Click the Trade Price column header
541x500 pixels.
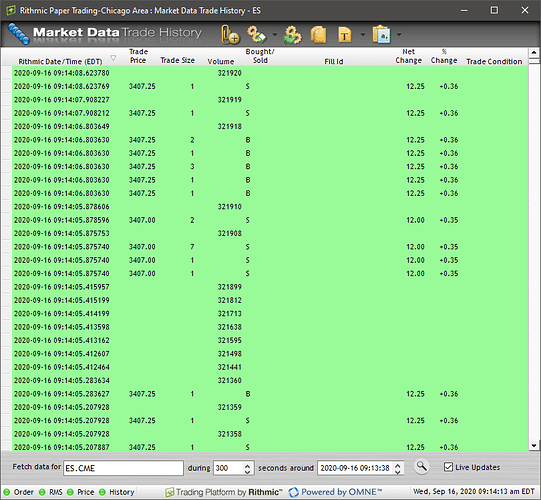coord(138,56)
